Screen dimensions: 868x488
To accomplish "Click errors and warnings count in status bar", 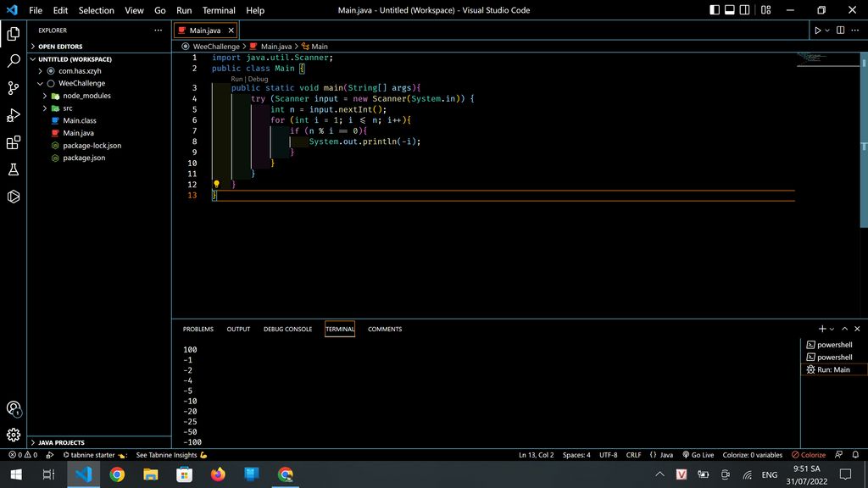I will click(23, 455).
